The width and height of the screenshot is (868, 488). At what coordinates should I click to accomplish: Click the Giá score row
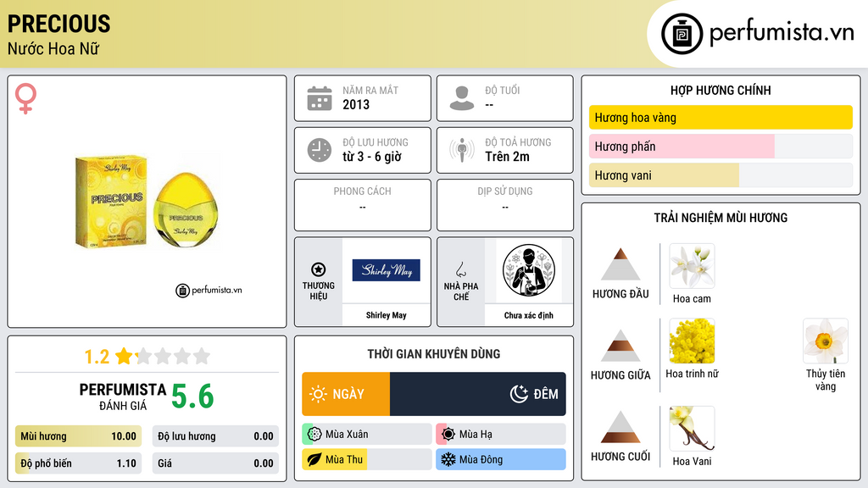pos(215,463)
